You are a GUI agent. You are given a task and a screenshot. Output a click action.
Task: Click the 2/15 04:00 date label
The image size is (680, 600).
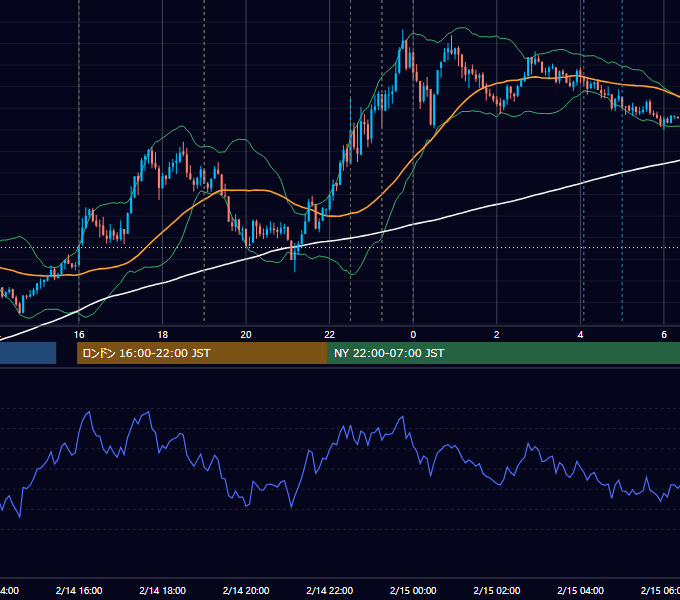pos(580,590)
